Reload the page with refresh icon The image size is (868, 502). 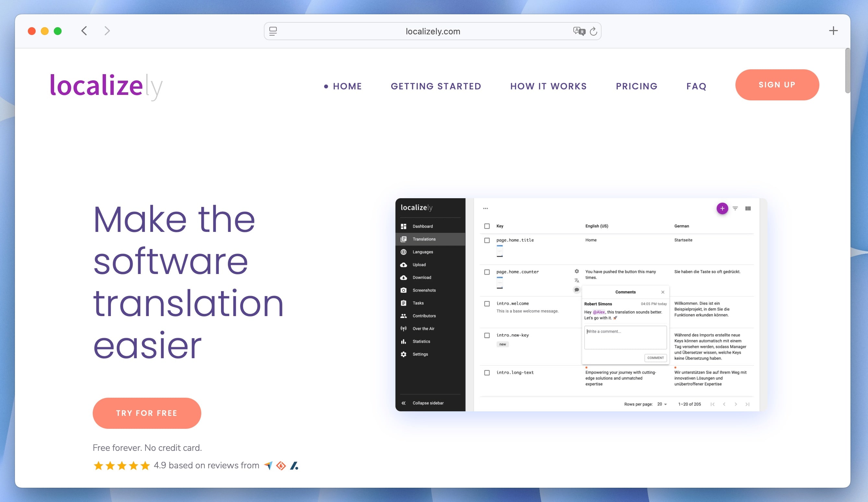[593, 31]
